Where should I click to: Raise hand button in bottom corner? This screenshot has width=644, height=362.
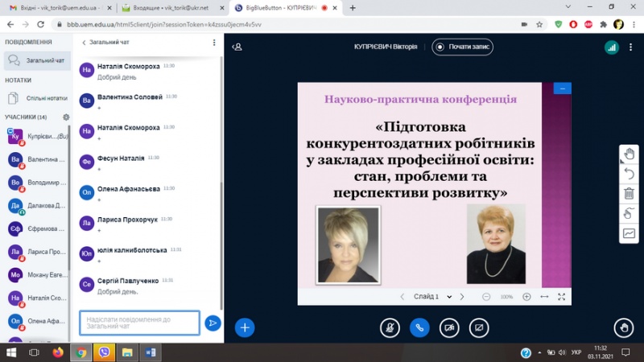[x=623, y=327]
